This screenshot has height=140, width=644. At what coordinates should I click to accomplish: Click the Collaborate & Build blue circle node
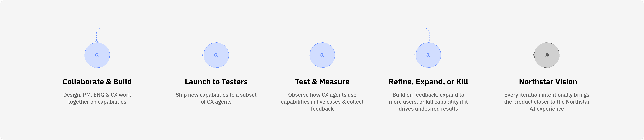[x=97, y=55]
